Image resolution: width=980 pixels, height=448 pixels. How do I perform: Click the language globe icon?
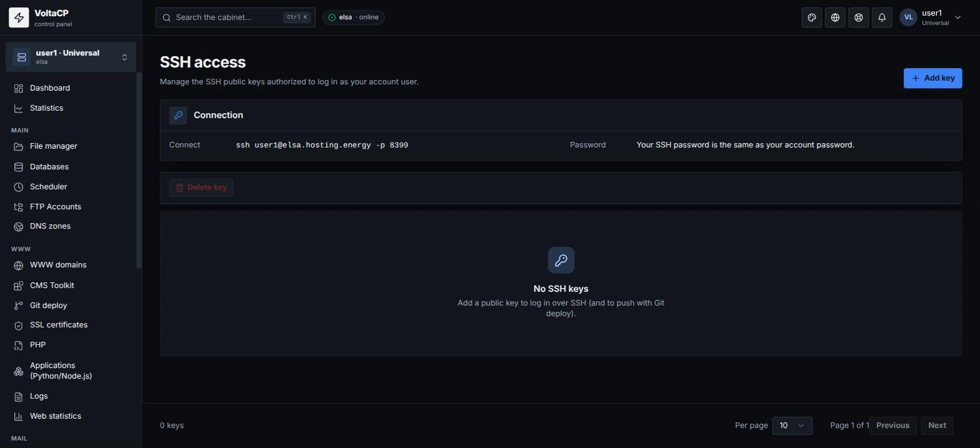click(835, 17)
